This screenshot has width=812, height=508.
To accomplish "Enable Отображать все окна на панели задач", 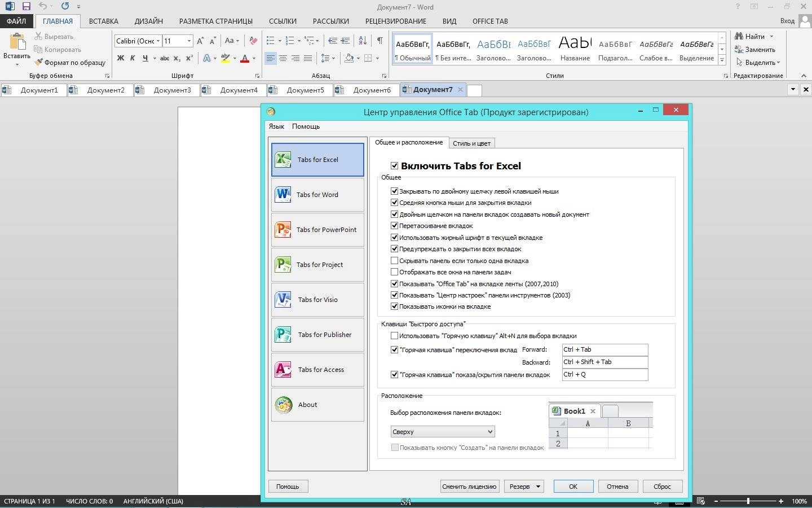I will coord(394,272).
